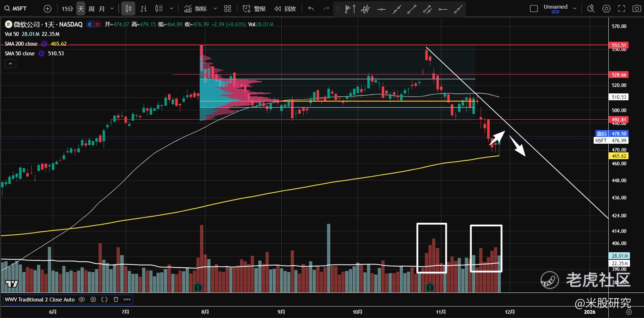Open more options for WWV Traditional

[x=127, y=299]
